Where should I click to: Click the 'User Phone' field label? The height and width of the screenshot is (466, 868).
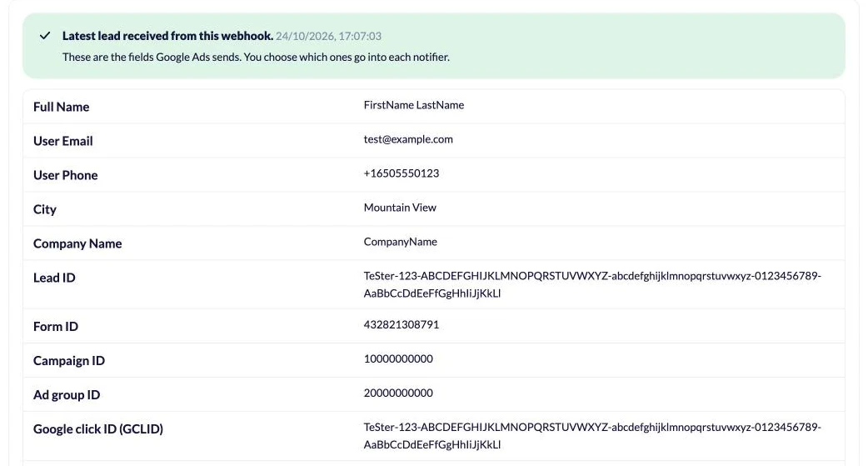point(65,176)
